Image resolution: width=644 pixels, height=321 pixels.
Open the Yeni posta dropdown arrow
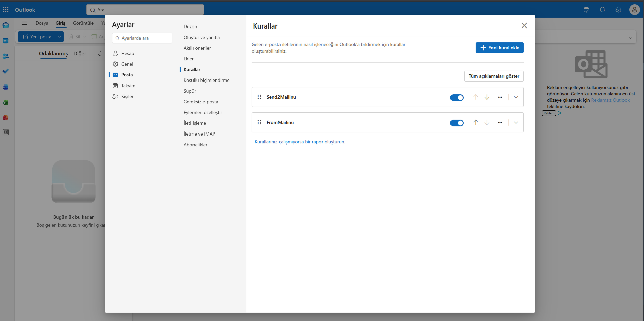(59, 37)
